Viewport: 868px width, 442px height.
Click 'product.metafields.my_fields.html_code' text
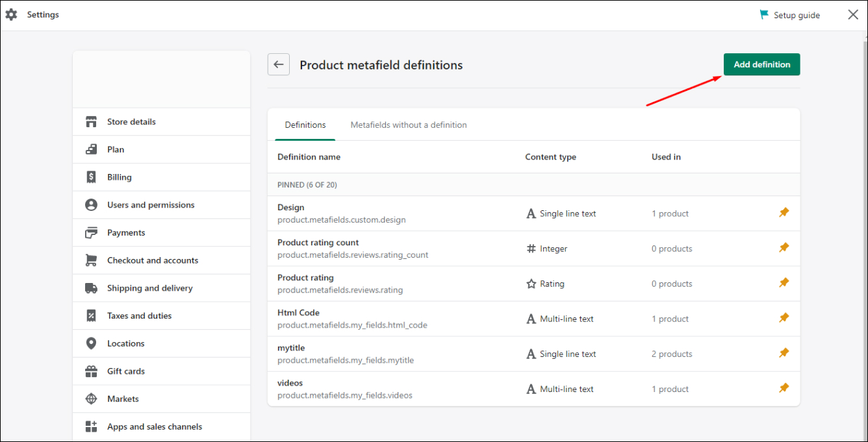(x=352, y=325)
